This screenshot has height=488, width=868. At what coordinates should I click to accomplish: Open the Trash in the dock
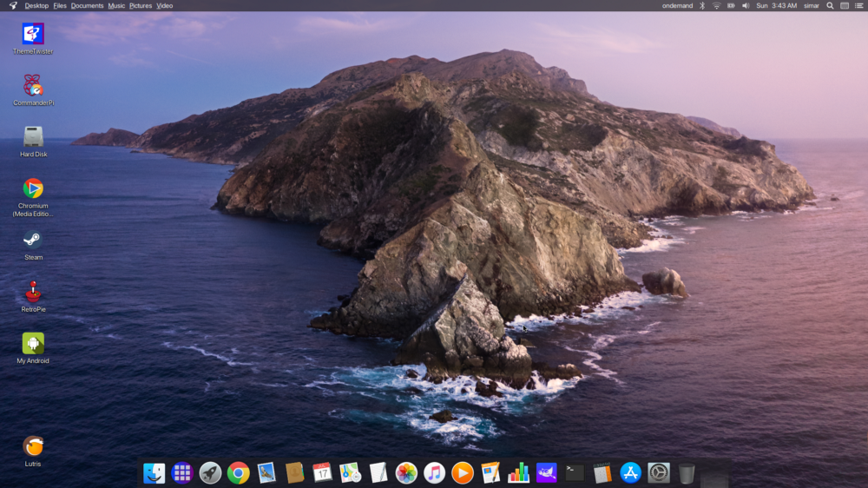[687, 472]
